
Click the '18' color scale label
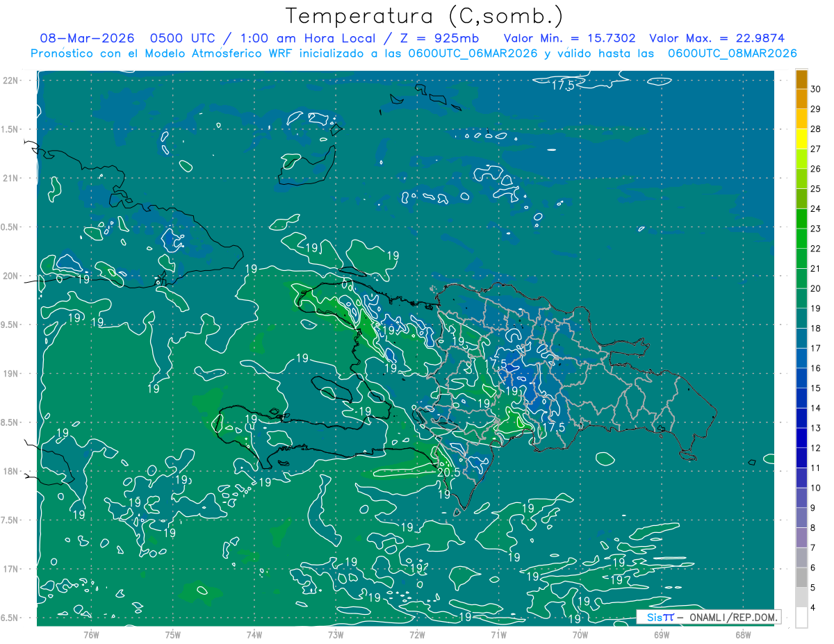[816, 329]
